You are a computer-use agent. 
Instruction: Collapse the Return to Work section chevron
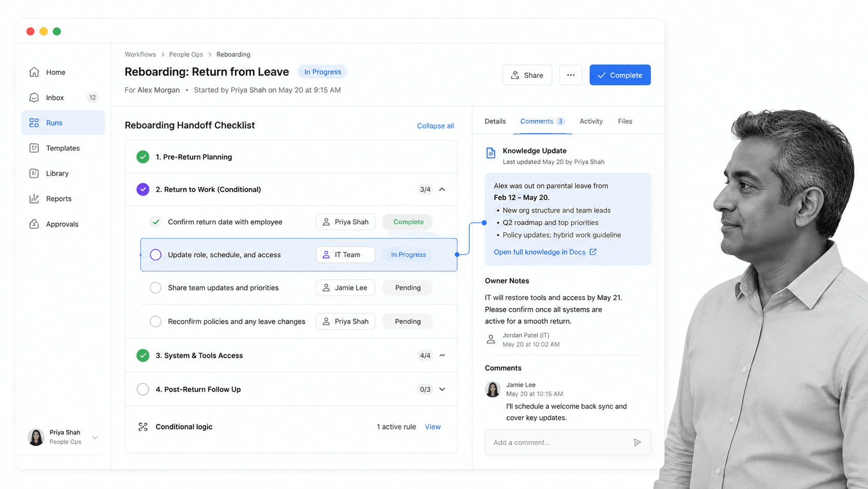tap(442, 190)
